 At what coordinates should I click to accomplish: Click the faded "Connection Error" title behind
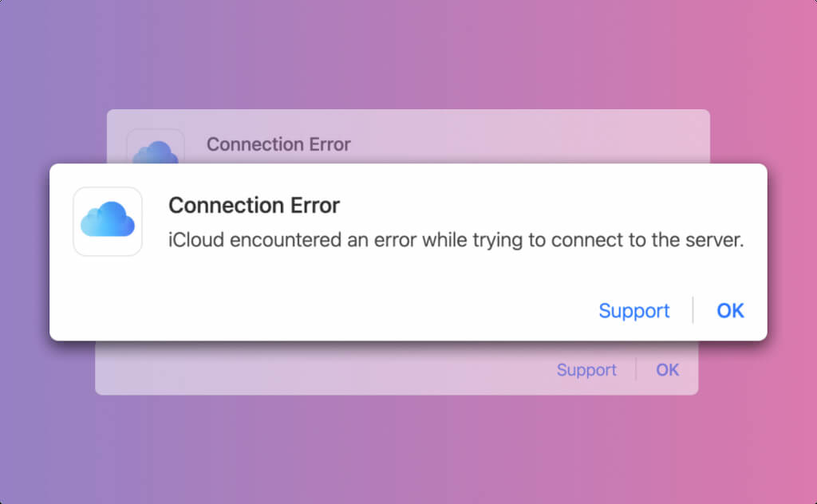[x=278, y=144]
